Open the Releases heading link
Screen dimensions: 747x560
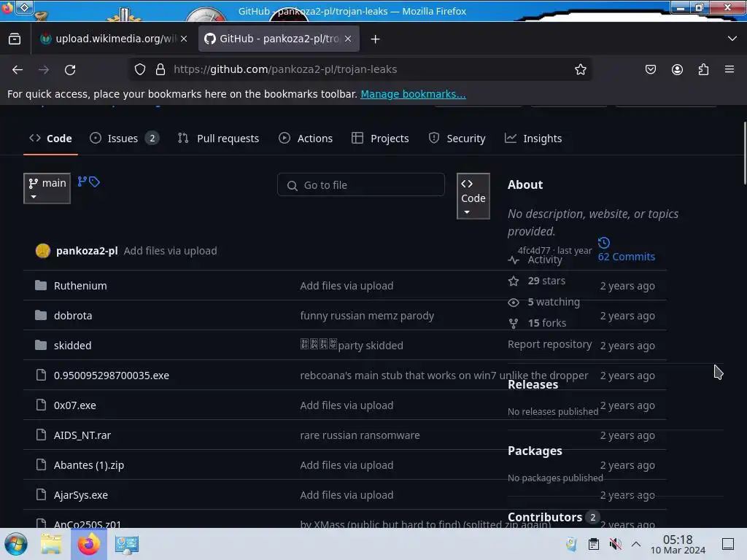coord(533,385)
